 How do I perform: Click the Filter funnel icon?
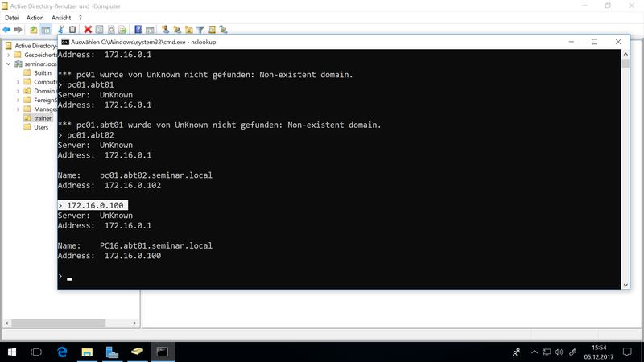point(200,30)
